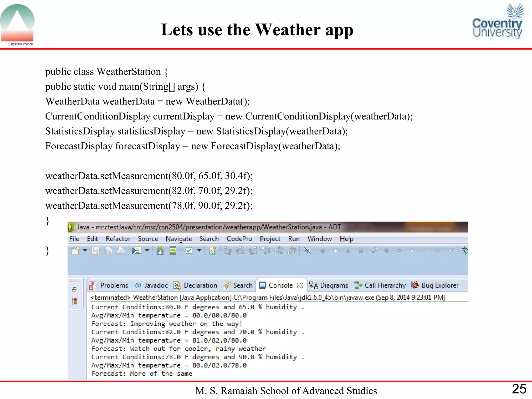Viewport: 532px width, 399px height.
Task: Open the Edit menu
Action: [x=92, y=239]
